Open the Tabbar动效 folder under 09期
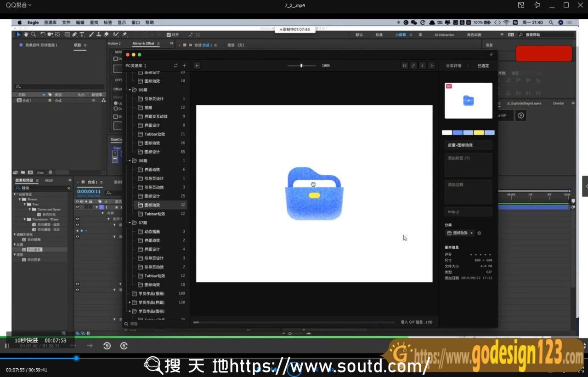Viewport: 588px width, 377px height. 154,134
